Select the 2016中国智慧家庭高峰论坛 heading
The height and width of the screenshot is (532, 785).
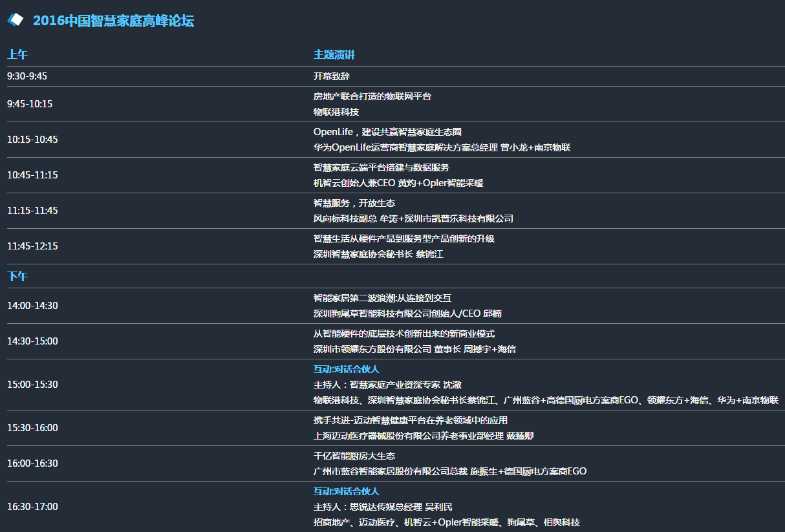pyautogui.click(x=113, y=21)
